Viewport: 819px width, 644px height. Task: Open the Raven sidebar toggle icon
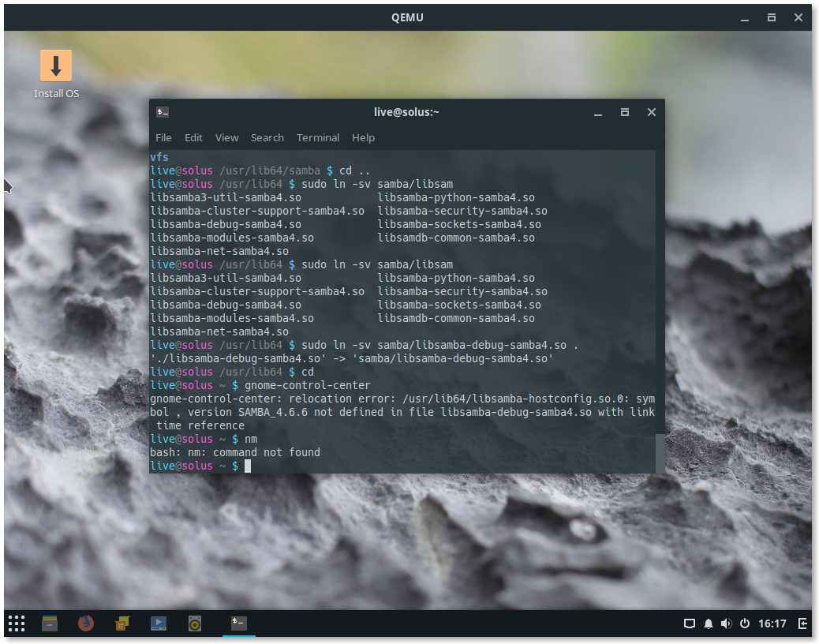[802, 623]
